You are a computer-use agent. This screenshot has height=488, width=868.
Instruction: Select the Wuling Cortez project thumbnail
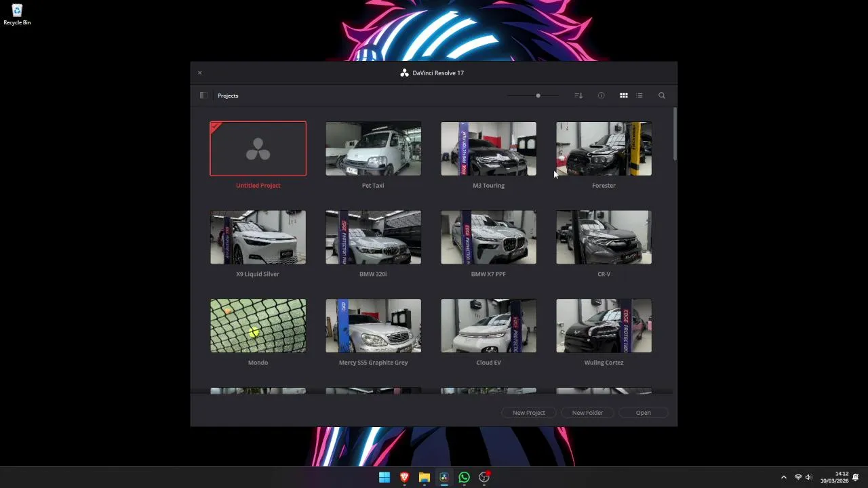(604, 326)
